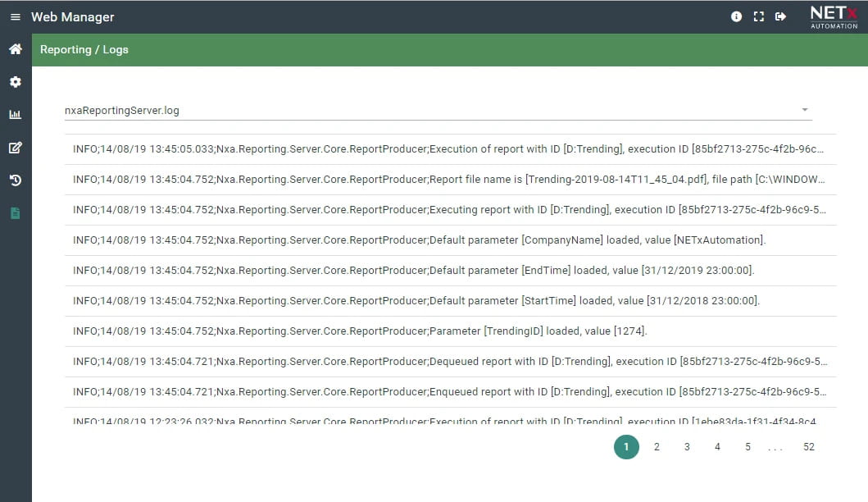Click the Reporting / Logs breadcrumb
Screen dimensions: 868x502
pyautogui.click(x=84, y=50)
